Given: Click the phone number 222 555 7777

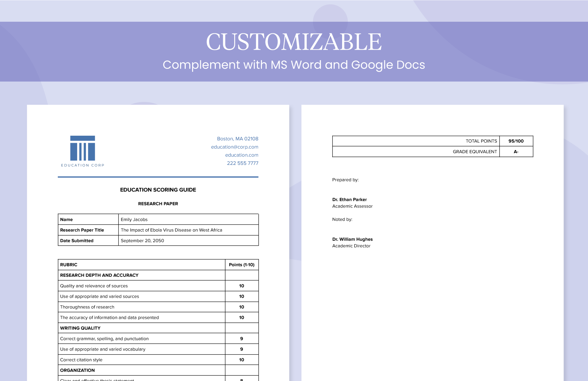Looking at the screenshot, I should (243, 163).
